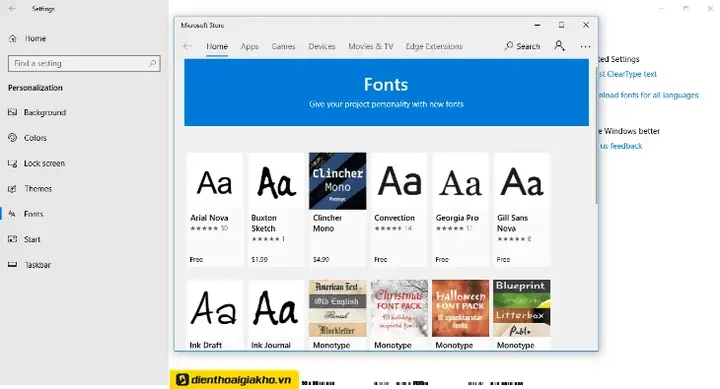
Task: Click the Fonts banner in Microsoft Store
Action: tap(386, 92)
